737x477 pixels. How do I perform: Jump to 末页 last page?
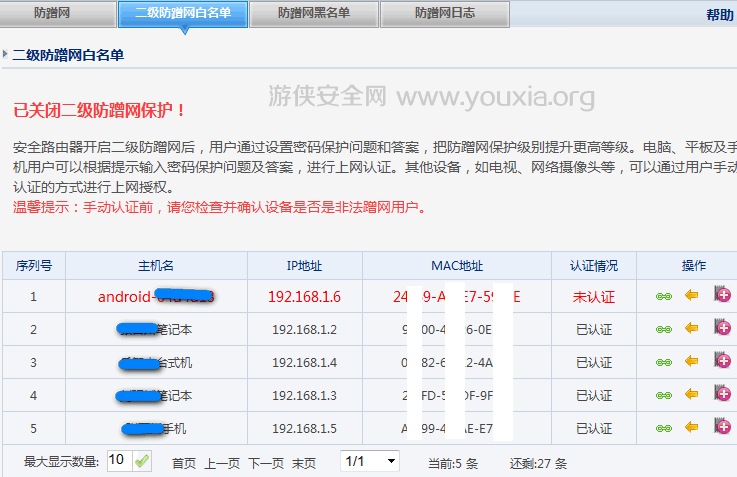point(304,464)
